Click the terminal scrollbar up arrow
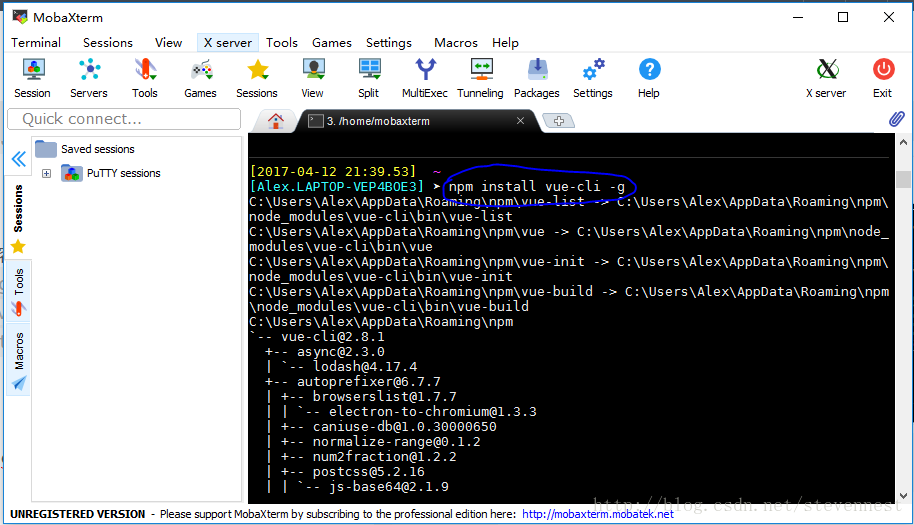The width and height of the screenshot is (914, 525). pos(904,142)
